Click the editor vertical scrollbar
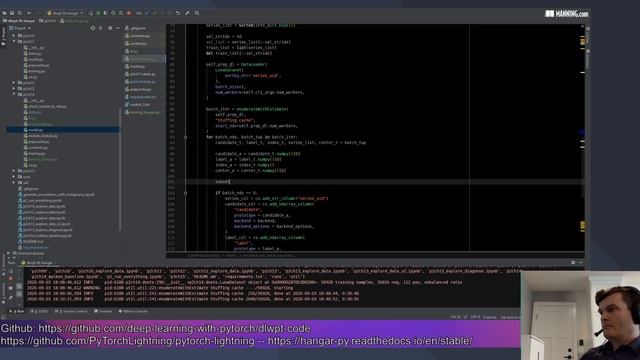 [583, 137]
